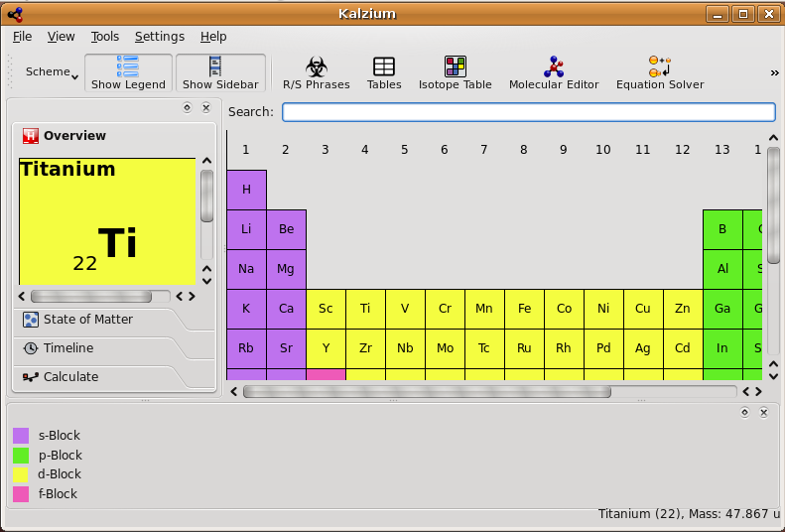This screenshot has width=785, height=532.
Task: Select Copper (Cu) element
Action: tap(643, 309)
